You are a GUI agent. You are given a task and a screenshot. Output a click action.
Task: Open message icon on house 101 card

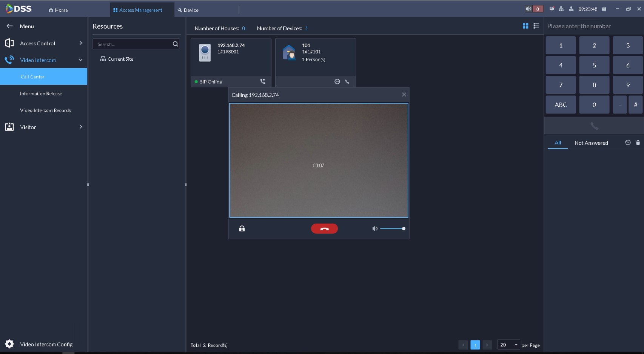[337, 81]
